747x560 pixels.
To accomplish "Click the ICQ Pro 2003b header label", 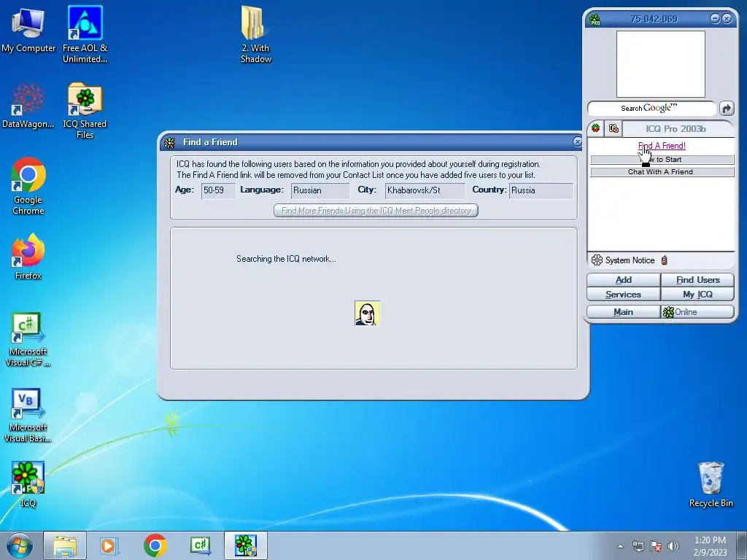I will coord(676,129).
